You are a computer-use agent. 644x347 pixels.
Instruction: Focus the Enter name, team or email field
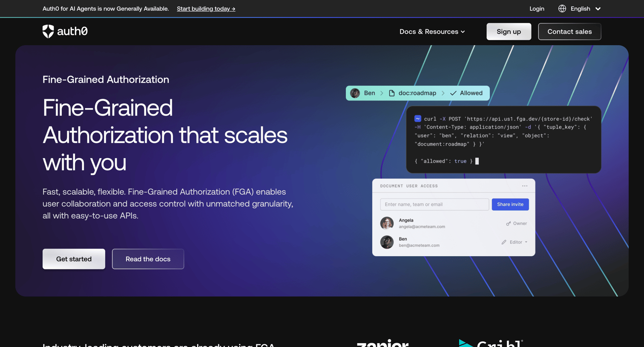[x=434, y=204]
